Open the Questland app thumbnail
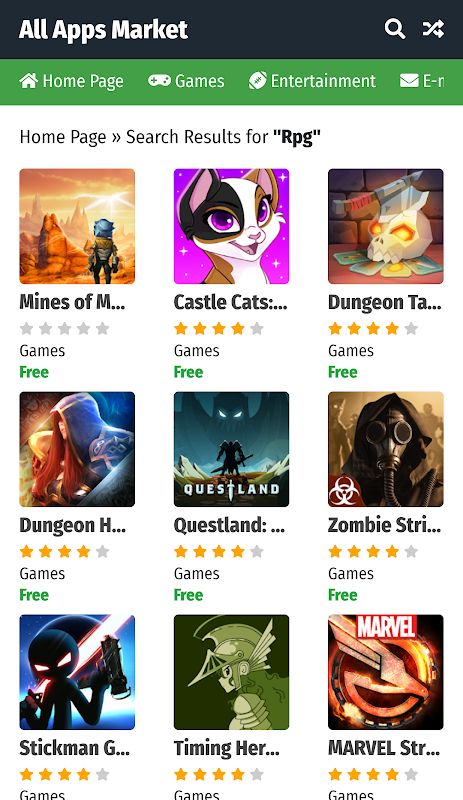Screen dimensions: 463x800 231,449
